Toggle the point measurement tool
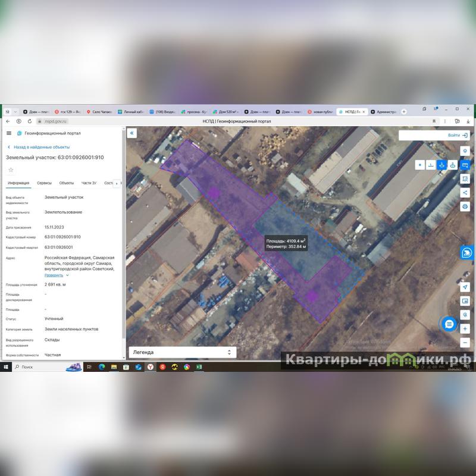 click(x=419, y=165)
